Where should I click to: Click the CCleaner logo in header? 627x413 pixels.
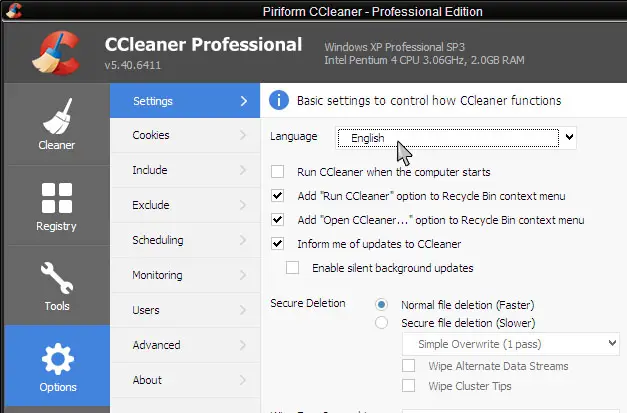56,52
